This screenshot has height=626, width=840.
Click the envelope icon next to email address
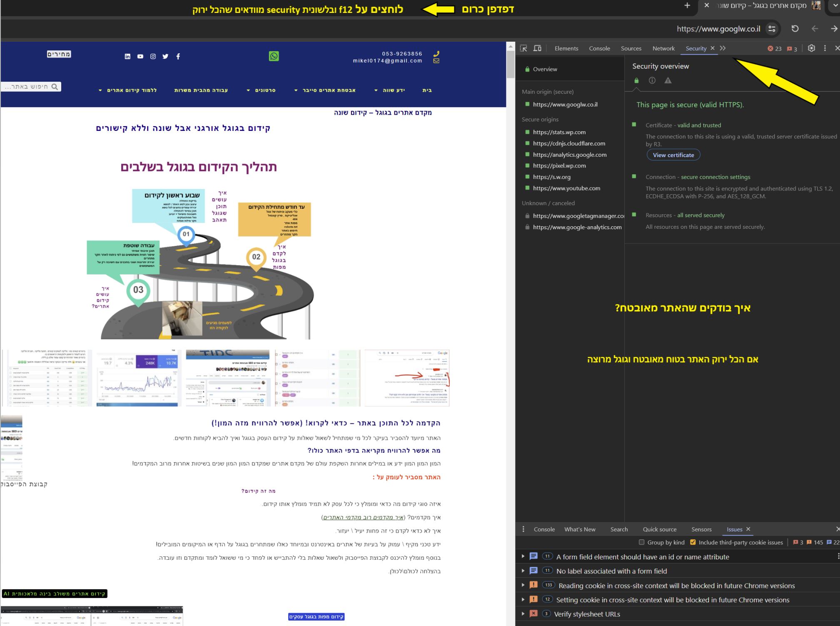436,61
